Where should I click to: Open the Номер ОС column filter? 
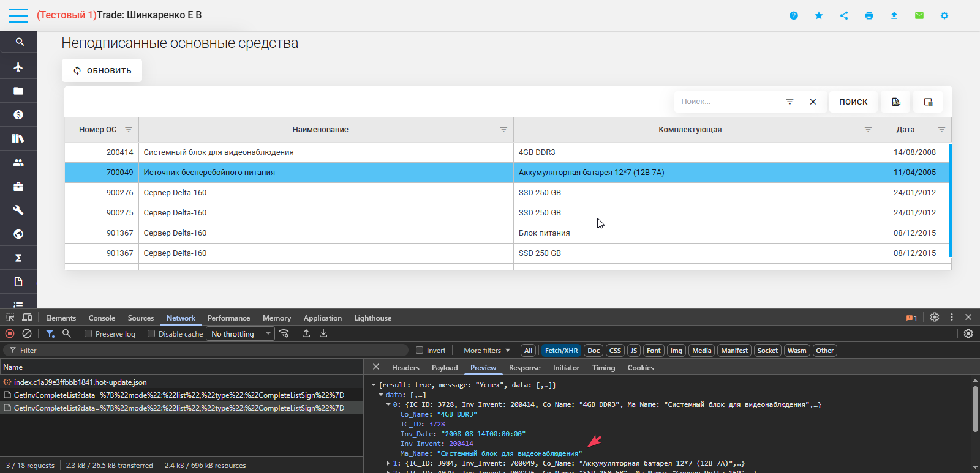tap(129, 130)
